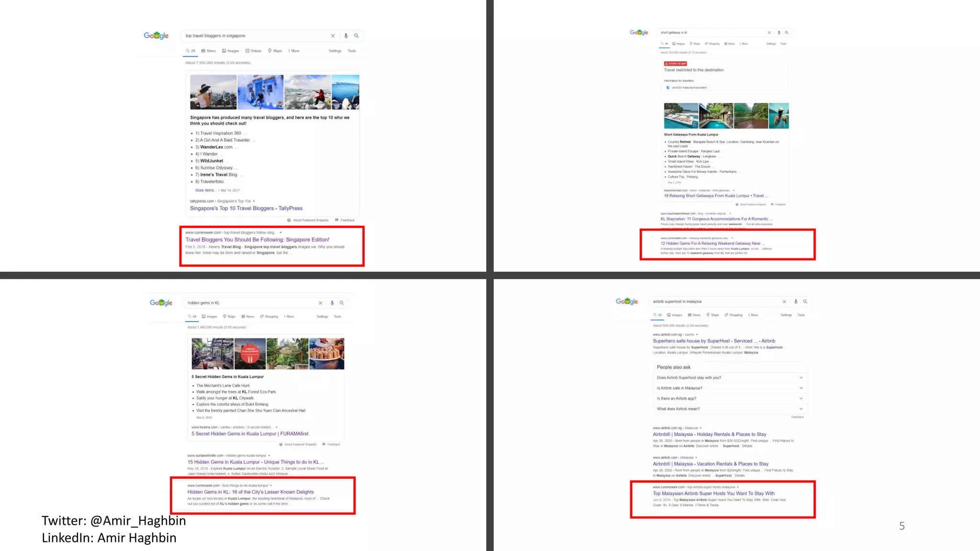The height and width of the screenshot is (551, 980).
Task: Clear the 'airbnb superhost in malaysia' query
Action: (784, 301)
